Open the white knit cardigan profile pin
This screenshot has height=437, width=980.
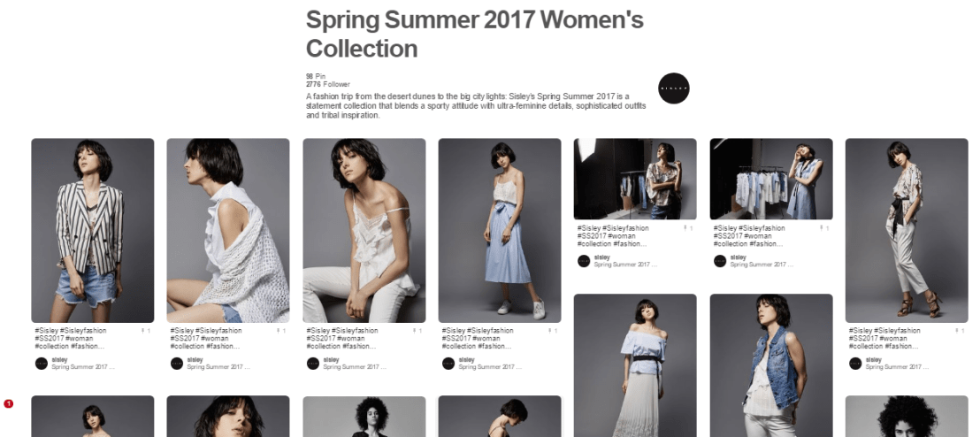click(x=228, y=230)
